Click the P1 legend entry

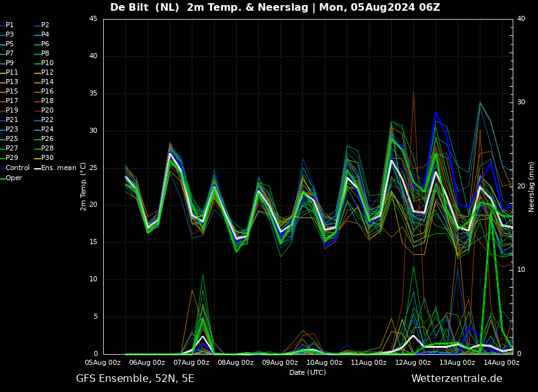click(9, 25)
